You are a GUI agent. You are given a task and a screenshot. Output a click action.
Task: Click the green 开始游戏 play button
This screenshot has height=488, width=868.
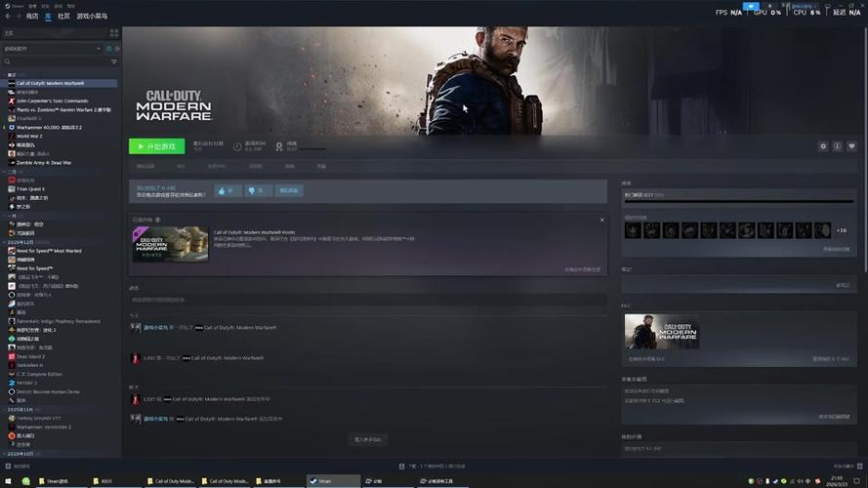pyautogui.click(x=156, y=146)
